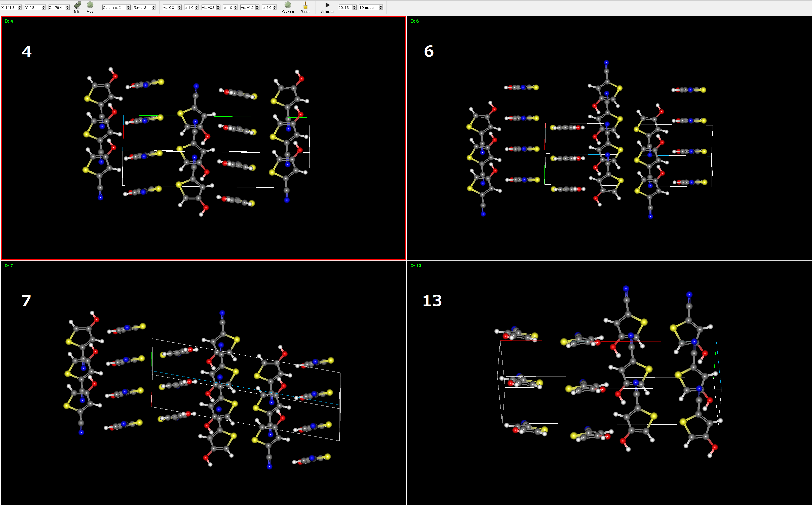Decrease Y rotation with down arrow

point(44,9)
